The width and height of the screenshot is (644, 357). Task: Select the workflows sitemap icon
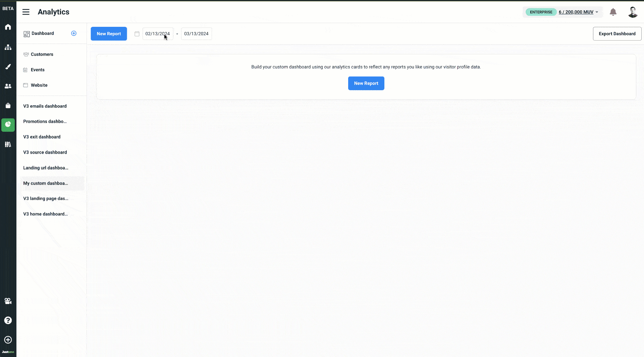[8, 47]
